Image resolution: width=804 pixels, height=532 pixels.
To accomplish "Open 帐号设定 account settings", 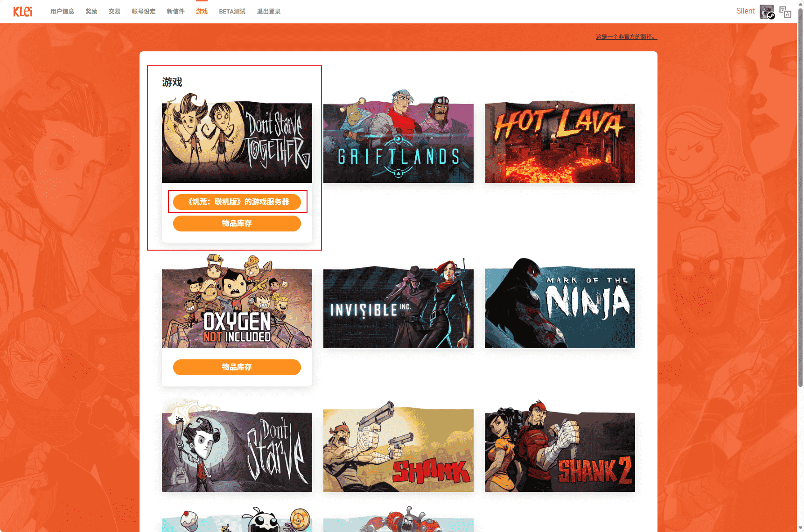I will click(143, 11).
